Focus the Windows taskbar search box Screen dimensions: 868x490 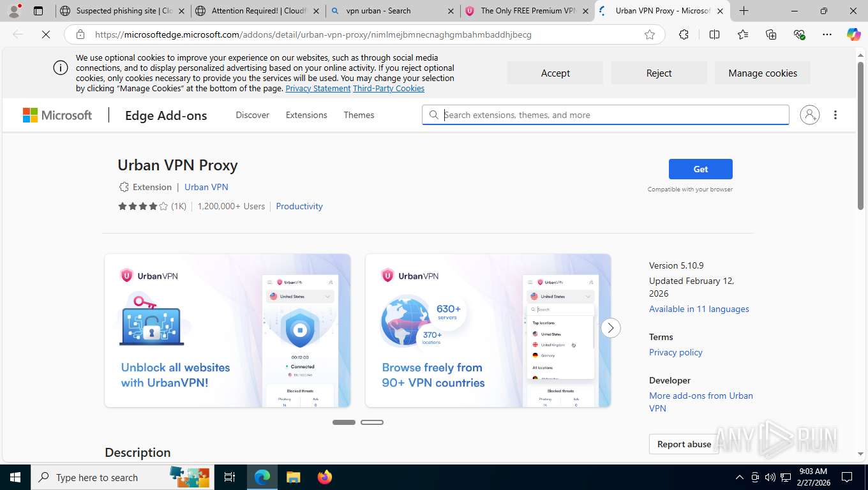coord(123,477)
